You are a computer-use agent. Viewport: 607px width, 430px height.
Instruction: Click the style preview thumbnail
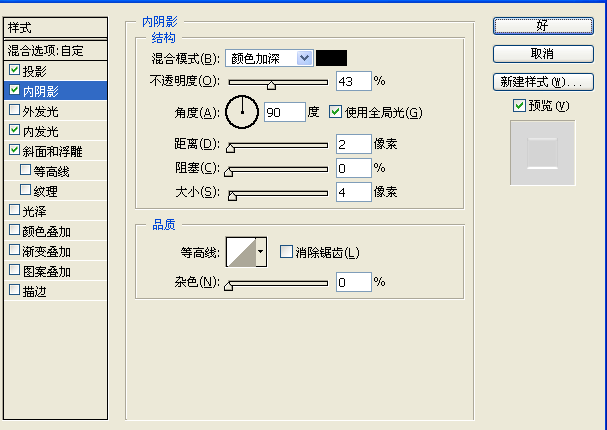click(x=542, y=153)
